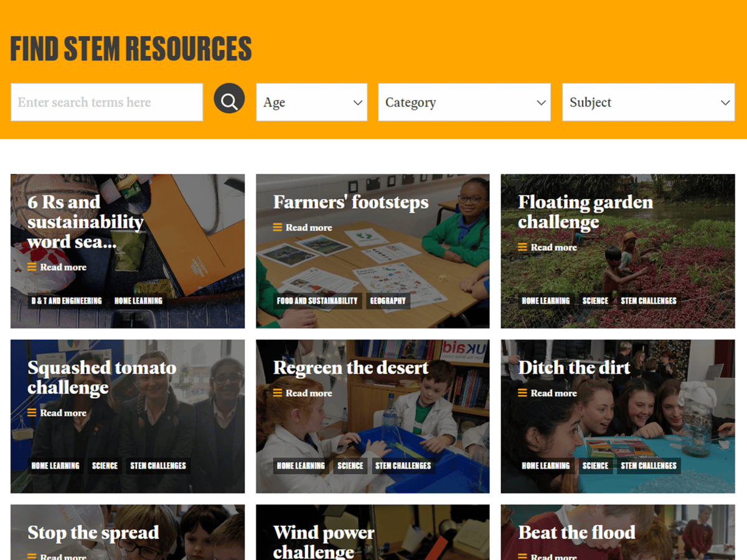This screenshot has height=560, width=747.
Task: Click Home Learning tag on Ditch the dirt card
Action: click(x=546, y=466)
